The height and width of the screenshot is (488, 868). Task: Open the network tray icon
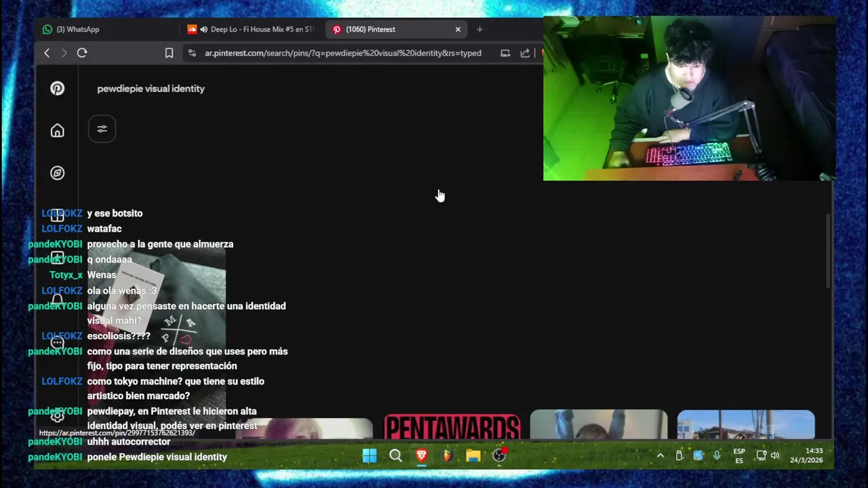tap(761, 455)
